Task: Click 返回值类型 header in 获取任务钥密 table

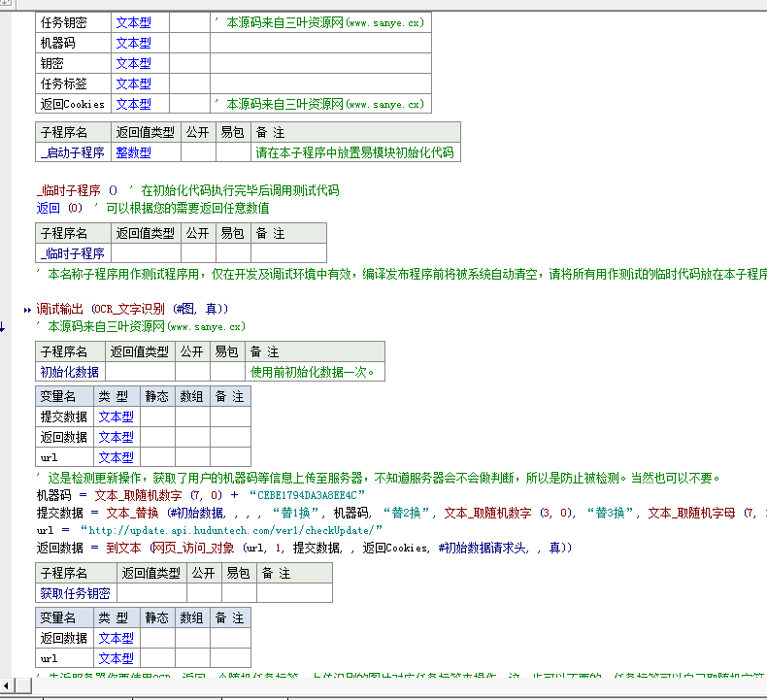Action: pyautogui.click(x=151, y=573)
